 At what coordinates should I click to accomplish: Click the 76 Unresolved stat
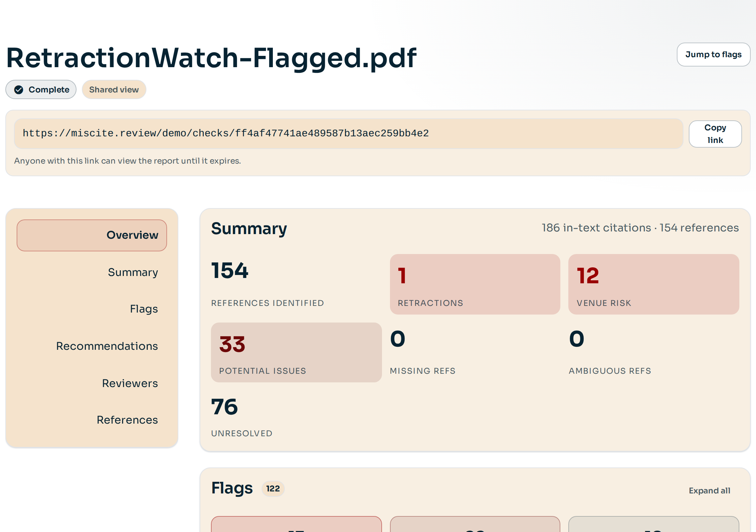click(x=242, y=417)
